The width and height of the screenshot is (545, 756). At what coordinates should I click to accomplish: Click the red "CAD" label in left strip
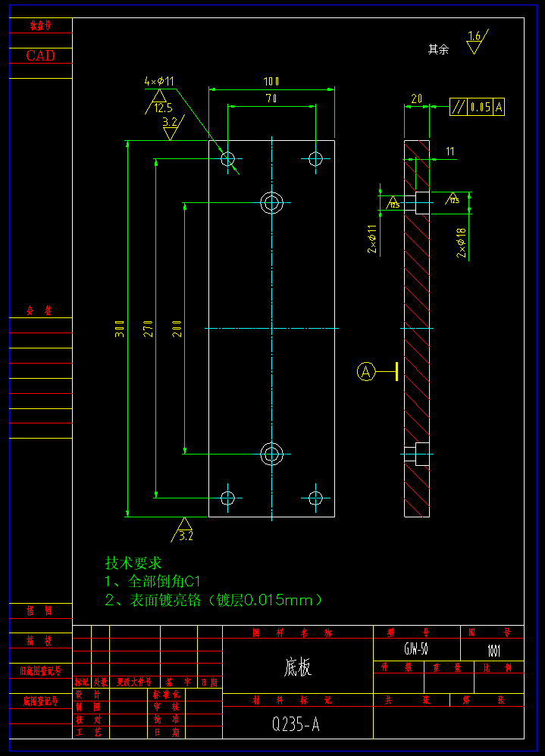pyautogui.click(x=40, y=56)
